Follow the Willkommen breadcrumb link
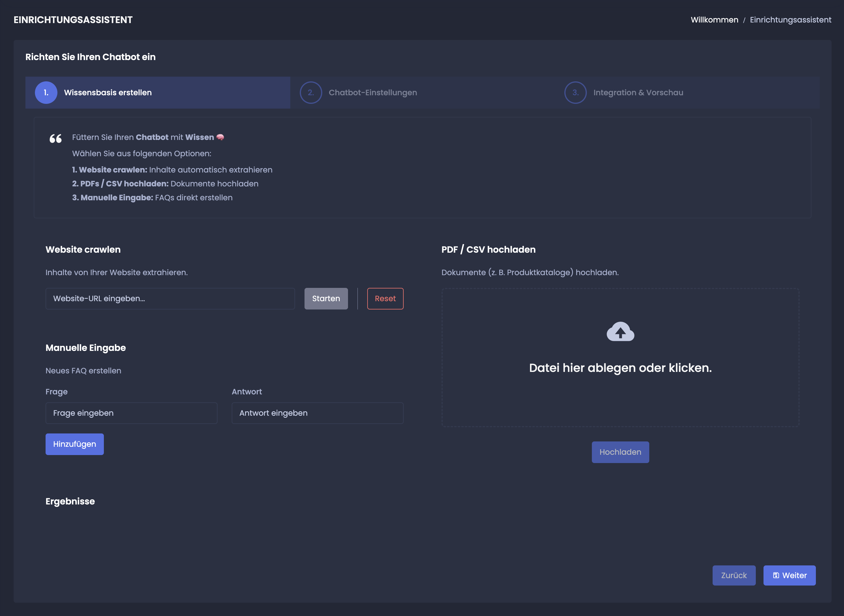Screen dimensions: 844x616 coord(714,20)
